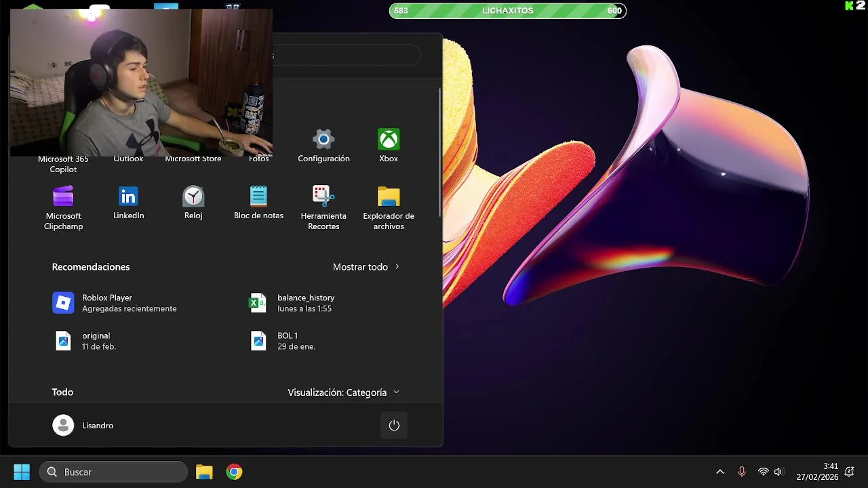Screen dimensions: 868x488
Task: Click the Start menu vertical scrollbar
Action: point(440,152)
